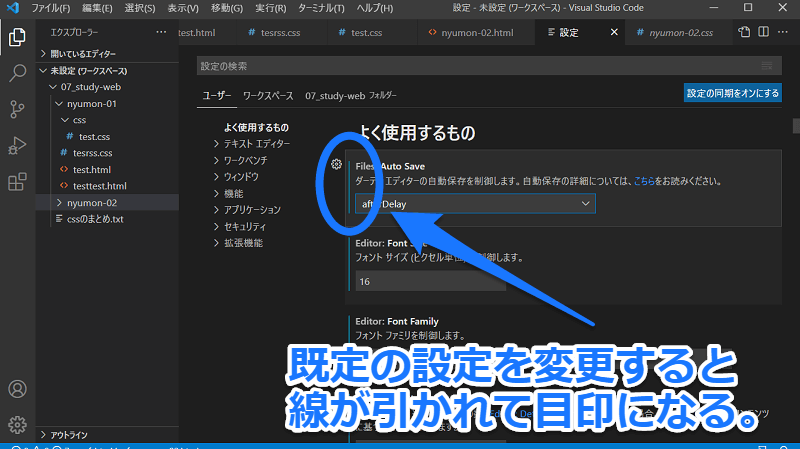The height and width of the screenshot is (449, 800).
Task: Click the こちら link in Auto Save description
Action: coord(647,181)
